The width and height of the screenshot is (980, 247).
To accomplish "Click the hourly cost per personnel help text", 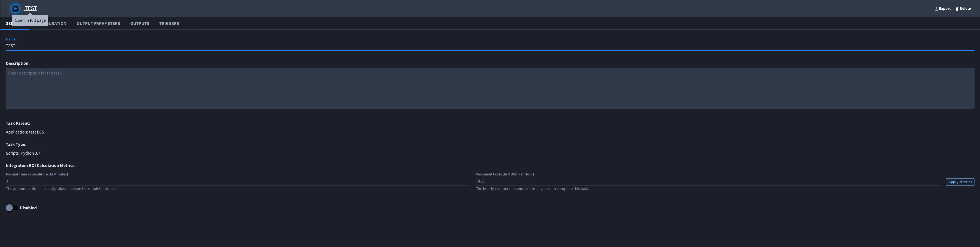I will (532, 189).
